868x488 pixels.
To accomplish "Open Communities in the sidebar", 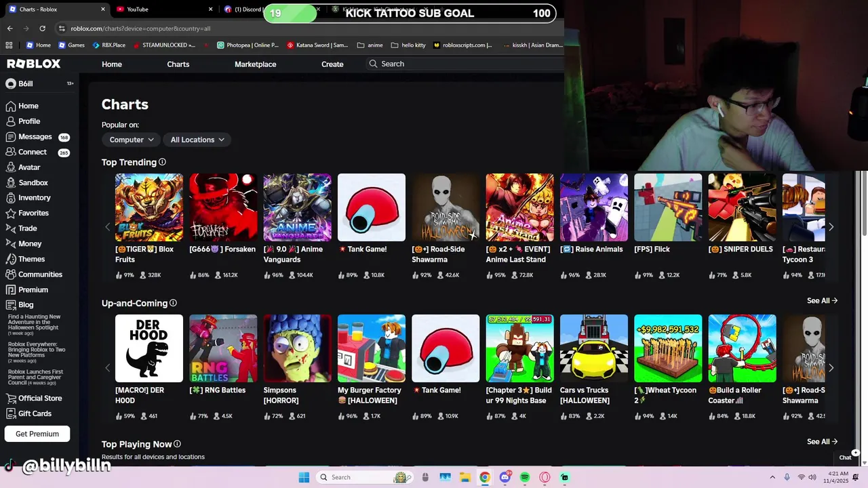I will click(34, 274).
